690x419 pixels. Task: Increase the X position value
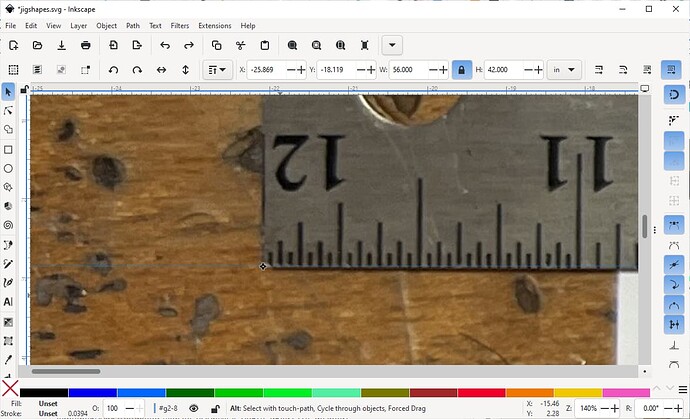[x=301, y=70]
